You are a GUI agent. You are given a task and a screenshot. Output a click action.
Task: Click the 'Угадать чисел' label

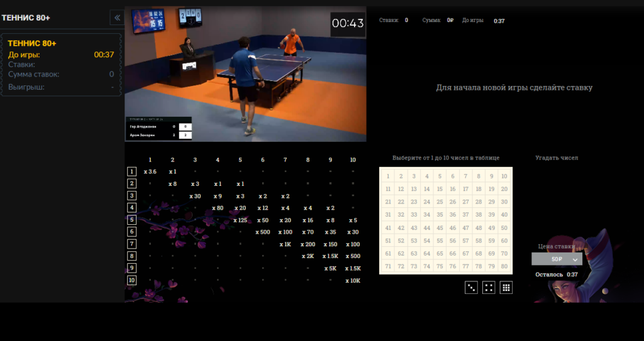[557, 158]
